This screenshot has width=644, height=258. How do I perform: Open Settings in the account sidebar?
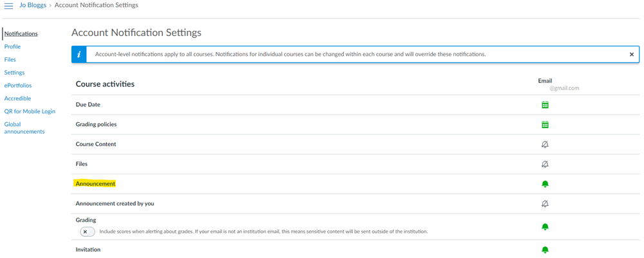14,73
